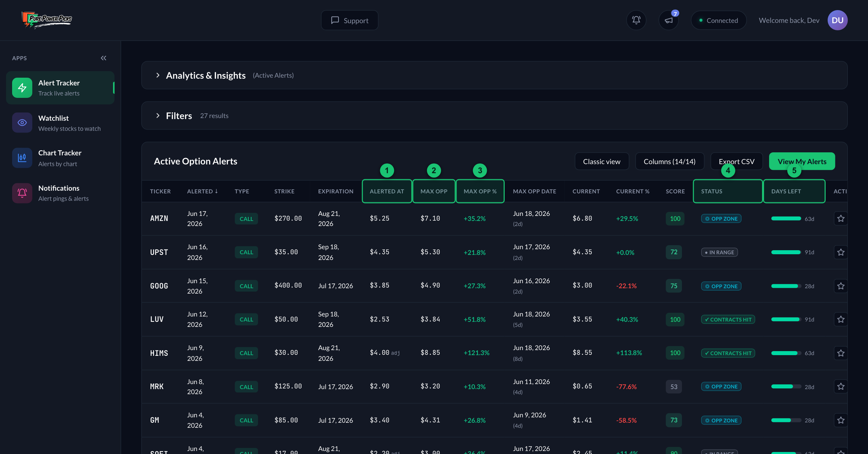This screenshot has height=454, width=868.
Task: Click the Alert Tracker lightning icon
Action: point(22,87)
